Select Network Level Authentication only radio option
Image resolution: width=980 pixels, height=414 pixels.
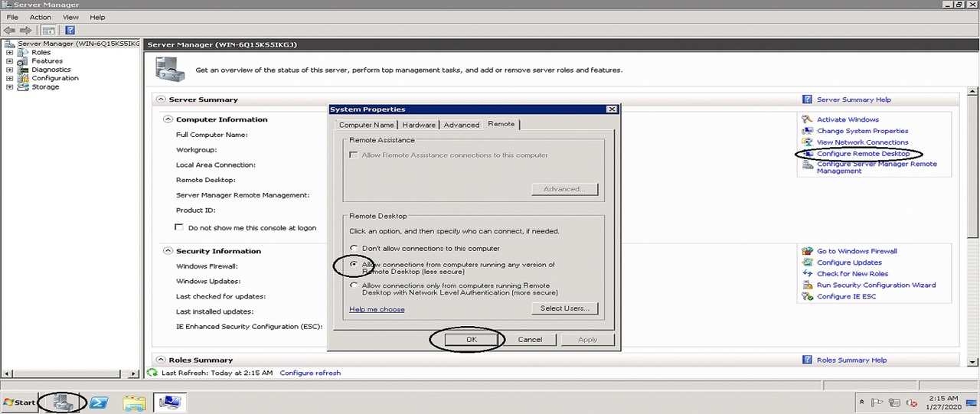[354, 285]
